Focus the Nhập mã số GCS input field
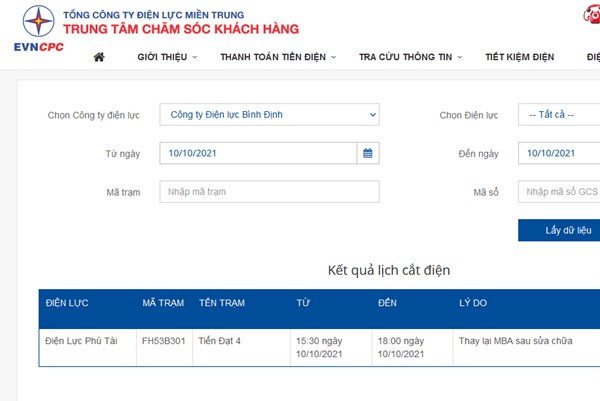 559,192
